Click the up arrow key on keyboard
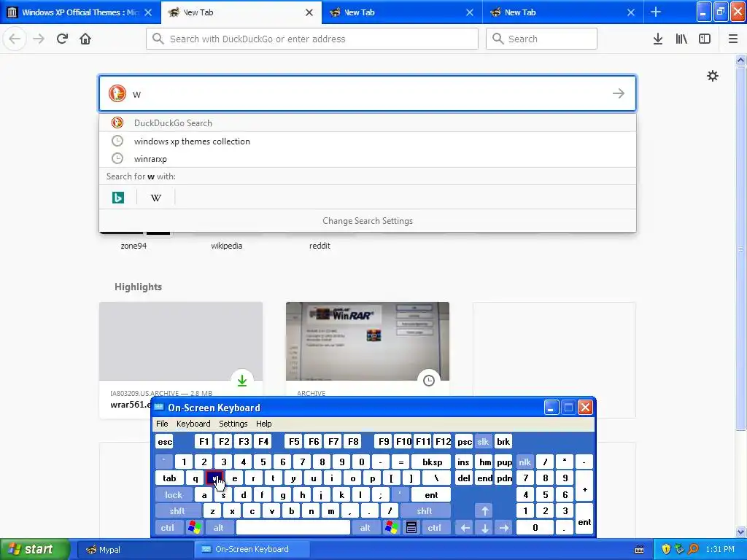The width and height of the screenshot is (747, 560). 484,511
